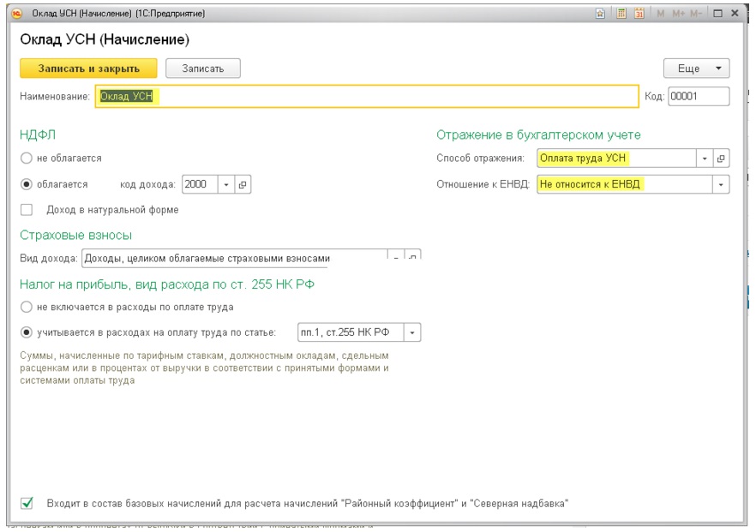Open the Еще menu
The image size is (756, 532).
[x=696, y=69]
